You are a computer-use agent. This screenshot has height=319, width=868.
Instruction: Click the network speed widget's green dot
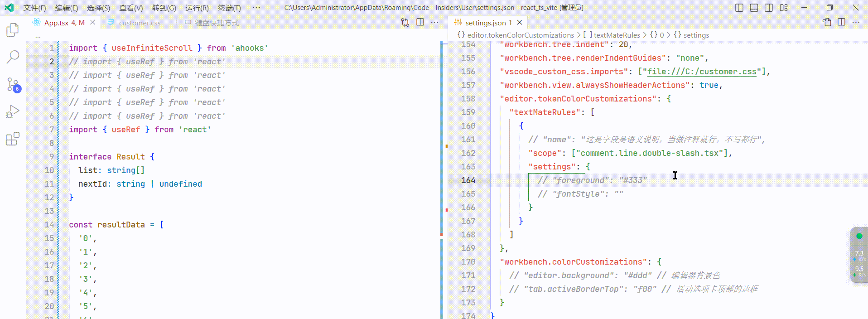point(859,236)
